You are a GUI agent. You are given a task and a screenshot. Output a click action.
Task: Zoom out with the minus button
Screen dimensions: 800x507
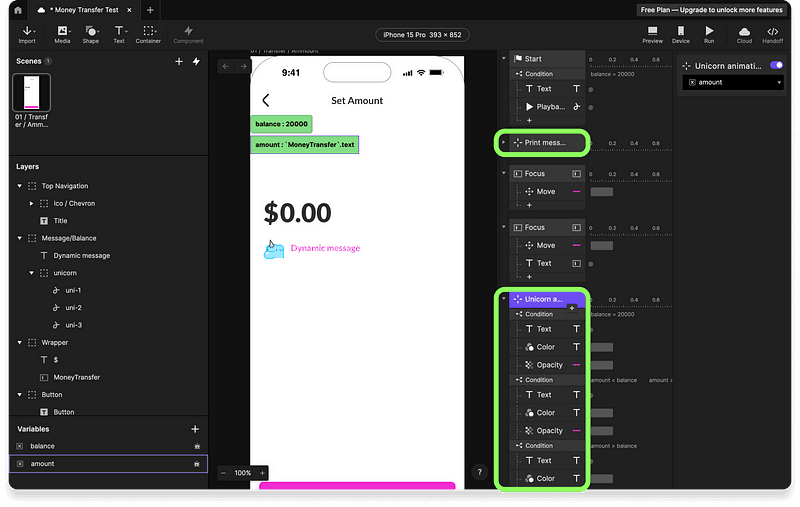pos(223,473)
